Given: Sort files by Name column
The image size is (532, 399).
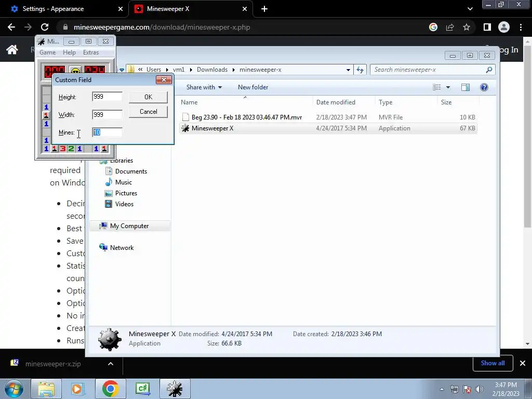Looking at the screenshot, I should pyautogui.click(x=245, y=102).
